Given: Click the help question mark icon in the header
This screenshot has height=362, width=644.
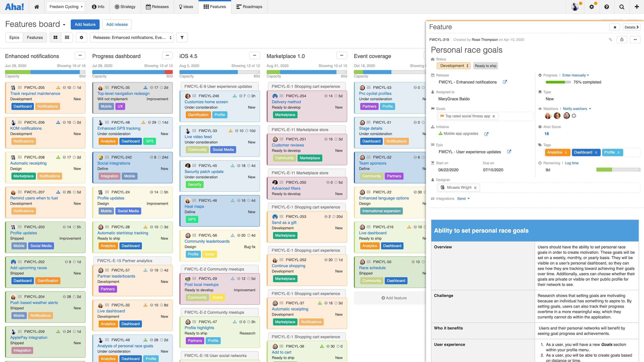Looking at the screenshot, I should 607,7.
